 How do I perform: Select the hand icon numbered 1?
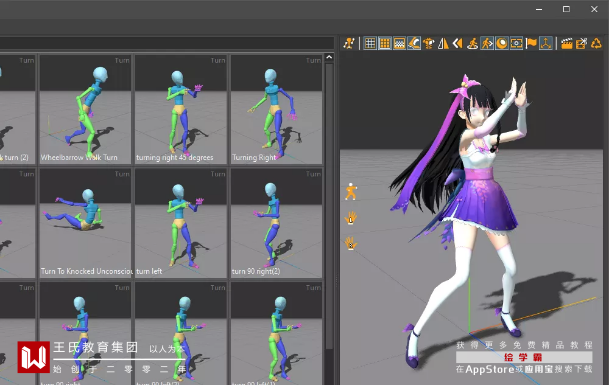[351, 218]
